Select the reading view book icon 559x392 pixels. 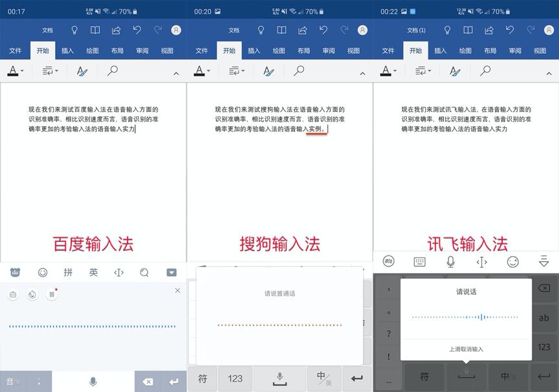pyautogui.click(x=94, y=30)
